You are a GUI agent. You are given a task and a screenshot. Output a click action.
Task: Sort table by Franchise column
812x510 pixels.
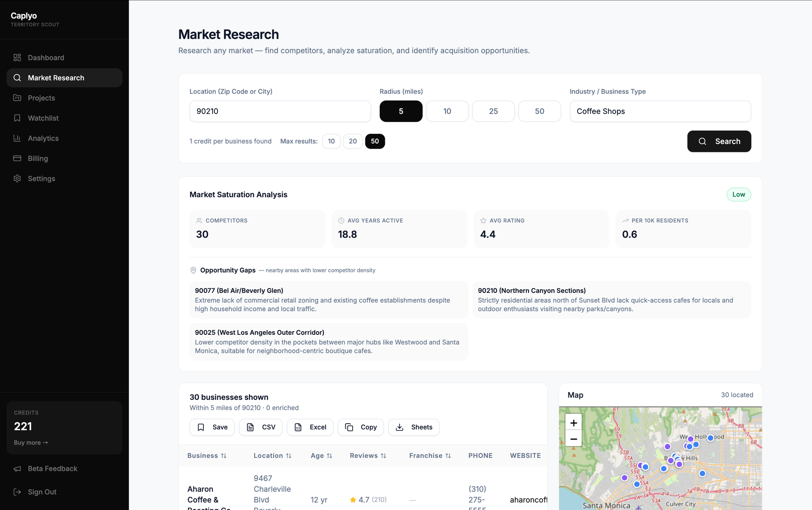pyautogui.click(x=430, y=456)
